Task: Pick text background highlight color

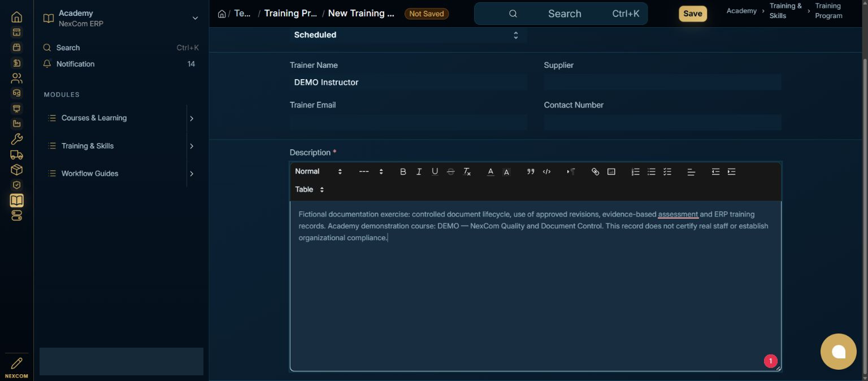Action: pos(506,172)
